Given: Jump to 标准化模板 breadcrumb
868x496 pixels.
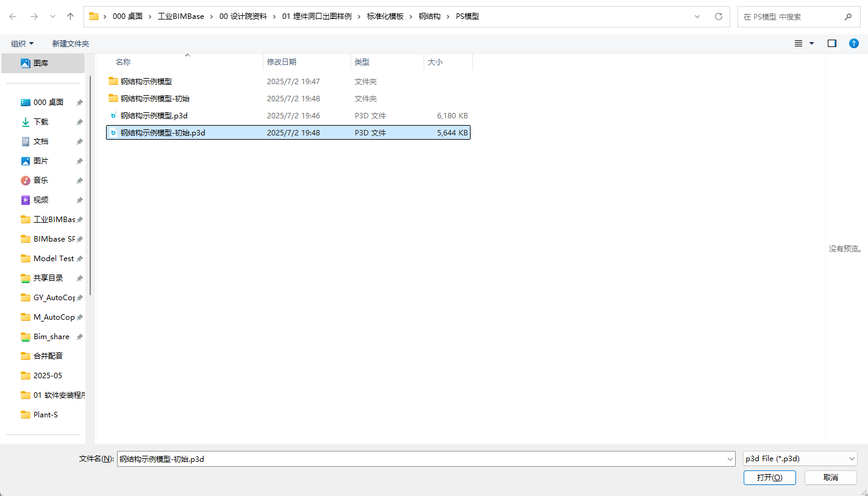Looking at the screenshot, I should pos(385,16).
